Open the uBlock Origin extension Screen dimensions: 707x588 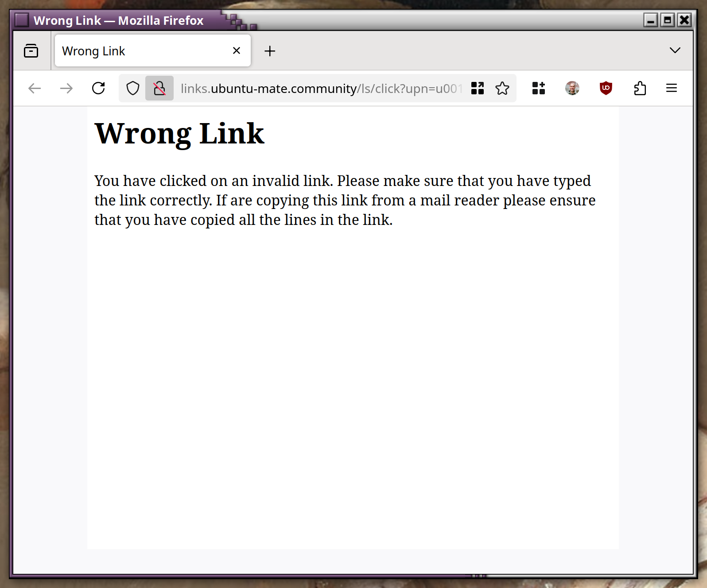[606, 88]
